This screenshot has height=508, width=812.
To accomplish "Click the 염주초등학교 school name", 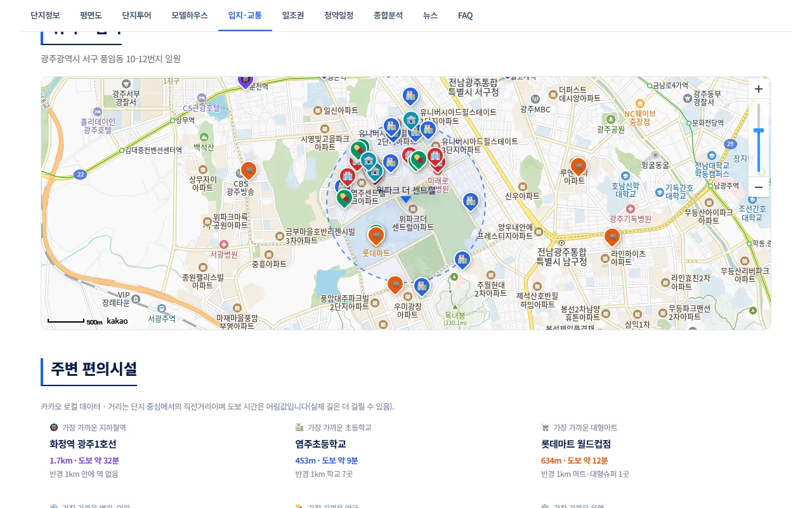I will pos(320,444).
